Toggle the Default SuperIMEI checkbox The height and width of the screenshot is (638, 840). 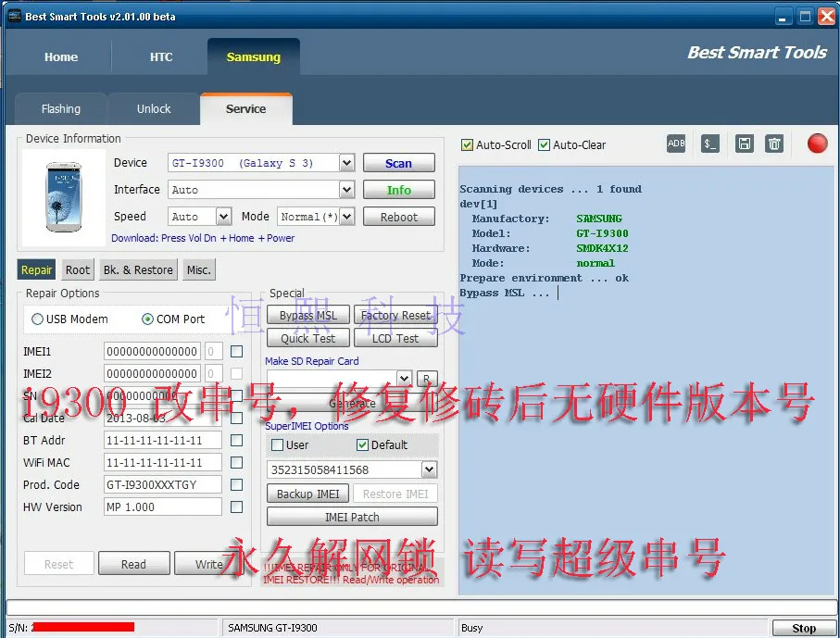pyautogui.click(x=363, y=445)
